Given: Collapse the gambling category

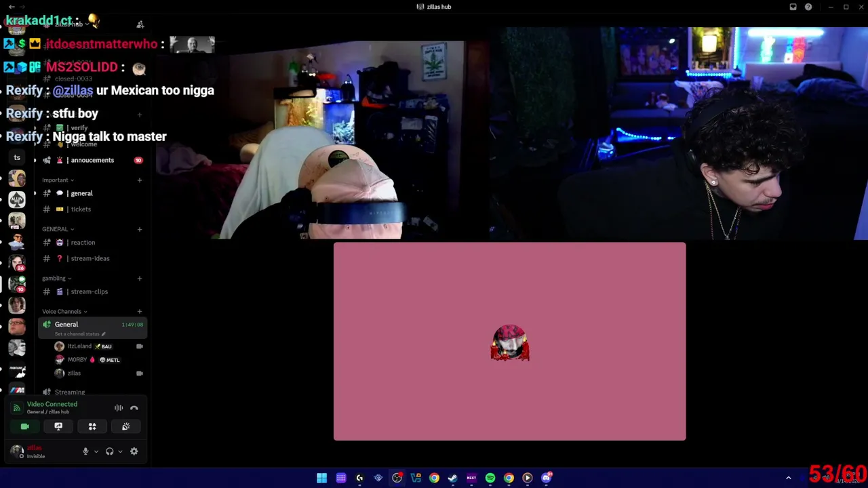Looking at the screenshot, I should (x=56, y=279).
